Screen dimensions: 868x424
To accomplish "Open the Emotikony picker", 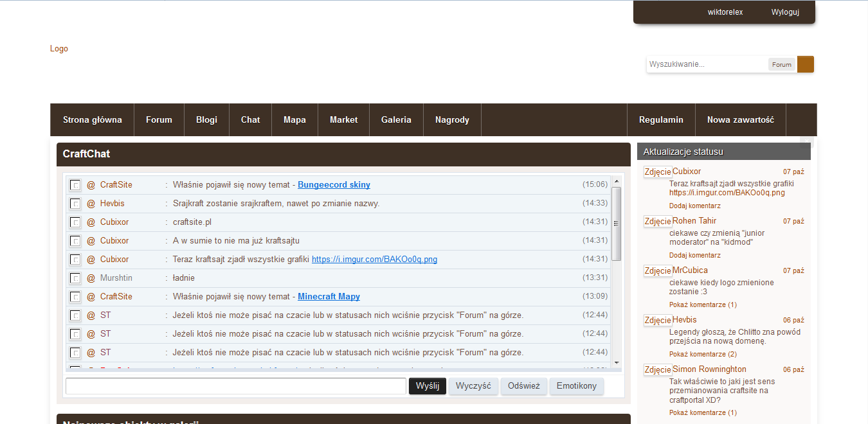I will [x=577, y=386].
